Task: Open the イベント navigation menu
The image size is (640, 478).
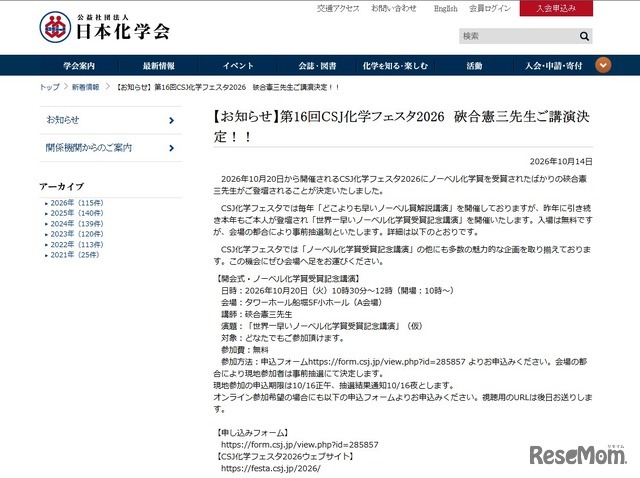Action: click(x=238, y=66)
